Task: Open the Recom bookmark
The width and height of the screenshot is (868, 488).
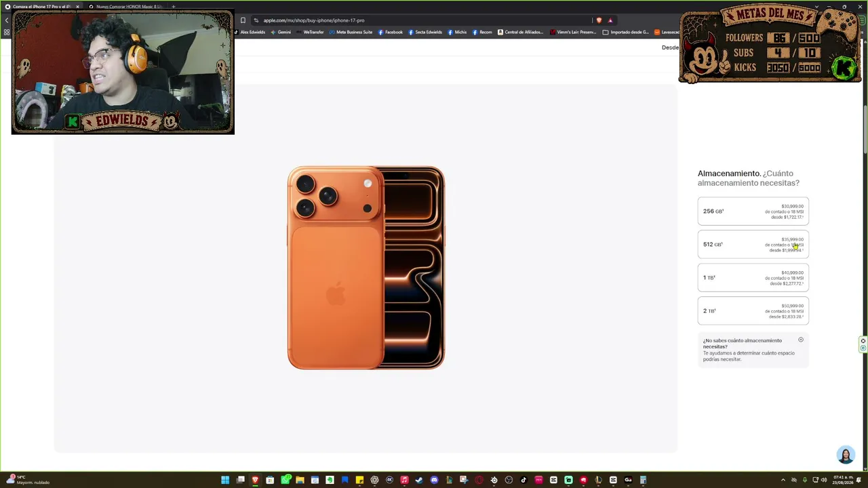Action: [x=482, y=32]
